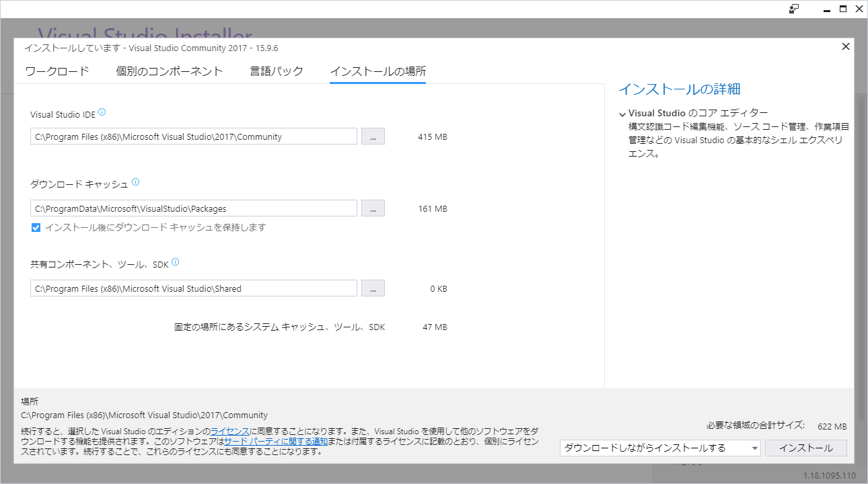The width and height of the screenshot is (868, 484).
Task: Click the feedback icon in title bar
Action: tap(795, 9)
